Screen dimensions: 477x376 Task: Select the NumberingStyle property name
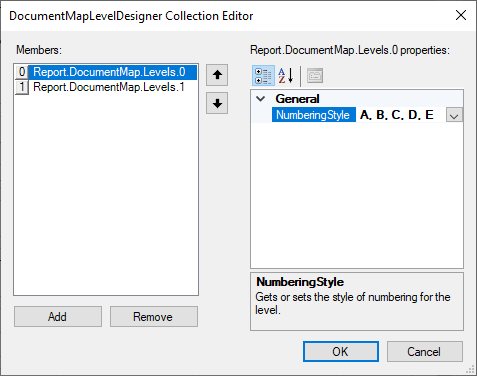coord(313,115)
